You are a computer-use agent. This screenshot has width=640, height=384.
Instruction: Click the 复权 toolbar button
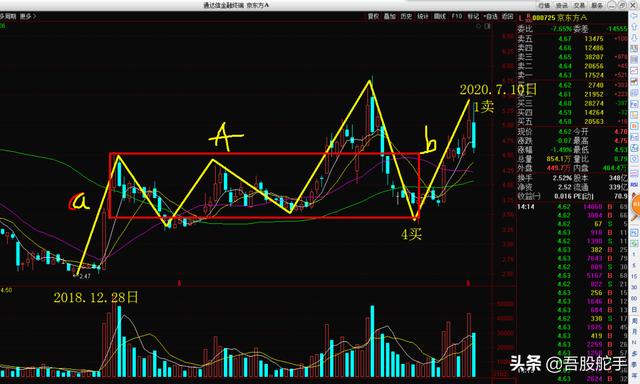tap(373, 16)
